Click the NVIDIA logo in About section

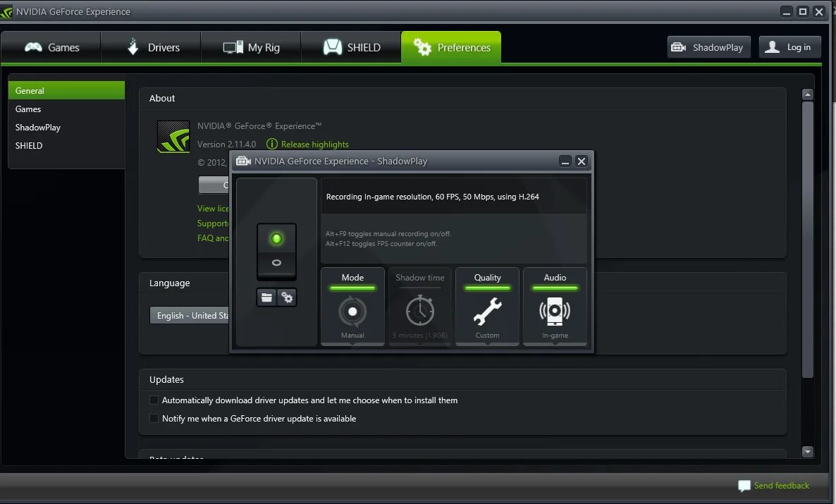click(173, 137)
